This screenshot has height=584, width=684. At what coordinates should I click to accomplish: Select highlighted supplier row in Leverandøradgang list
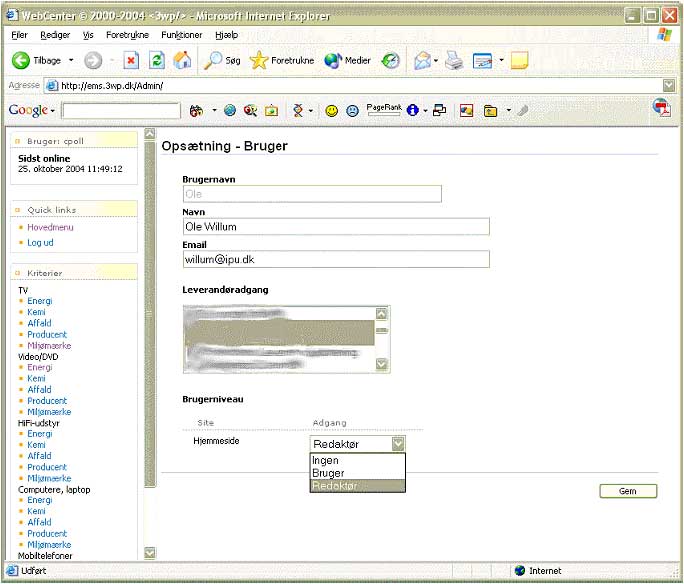(x=279, y=333)
